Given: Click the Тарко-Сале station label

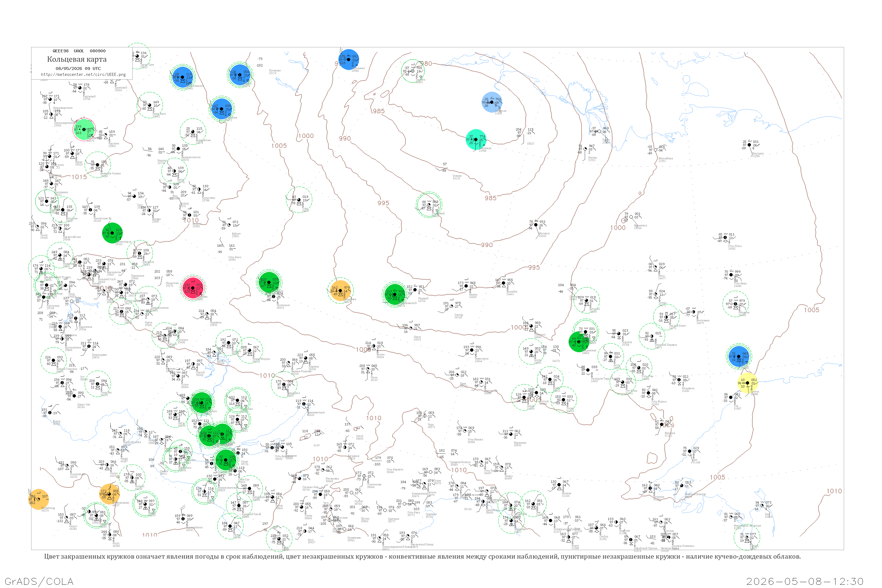Looking at the screenshot, I should [x=147, y=65].
